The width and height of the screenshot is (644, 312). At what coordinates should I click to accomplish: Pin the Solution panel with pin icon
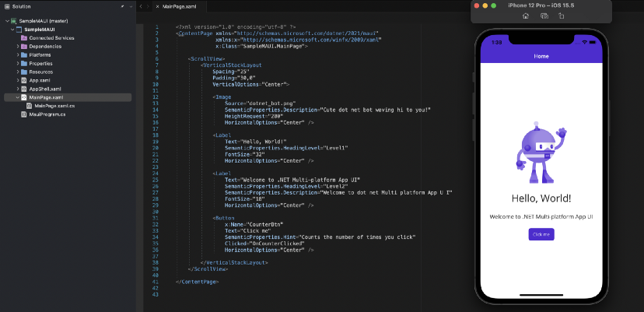(122, 6)
